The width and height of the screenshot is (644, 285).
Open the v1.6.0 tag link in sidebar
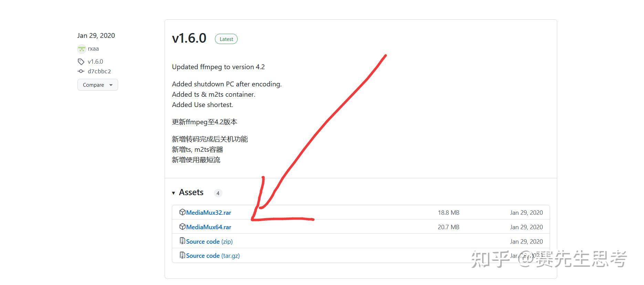point(95,62)
